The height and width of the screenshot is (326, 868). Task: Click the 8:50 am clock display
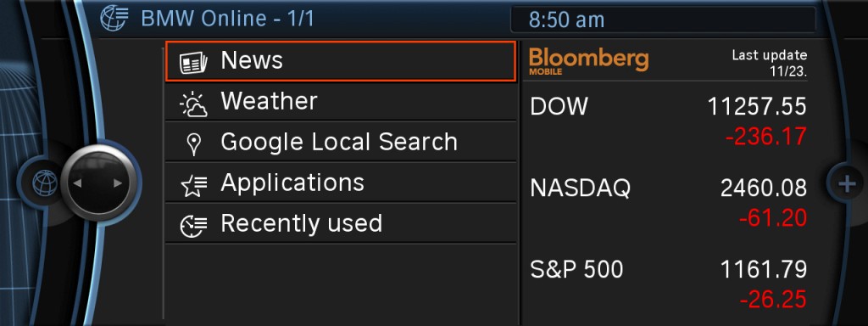(x=566, y=20)
